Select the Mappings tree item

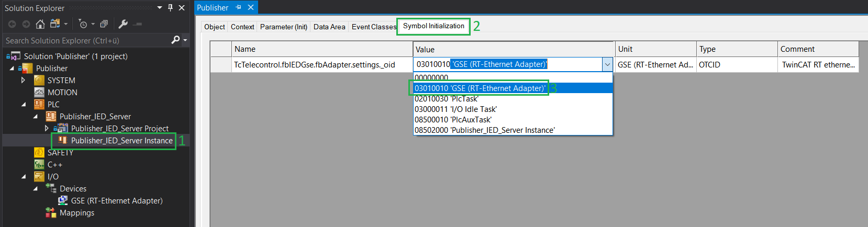point(77,212)
